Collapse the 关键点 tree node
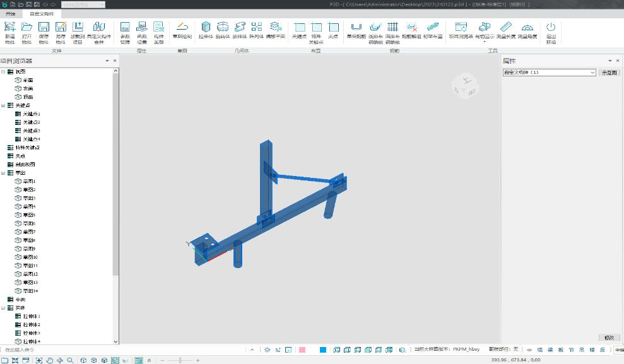 [x=3, y=105]
